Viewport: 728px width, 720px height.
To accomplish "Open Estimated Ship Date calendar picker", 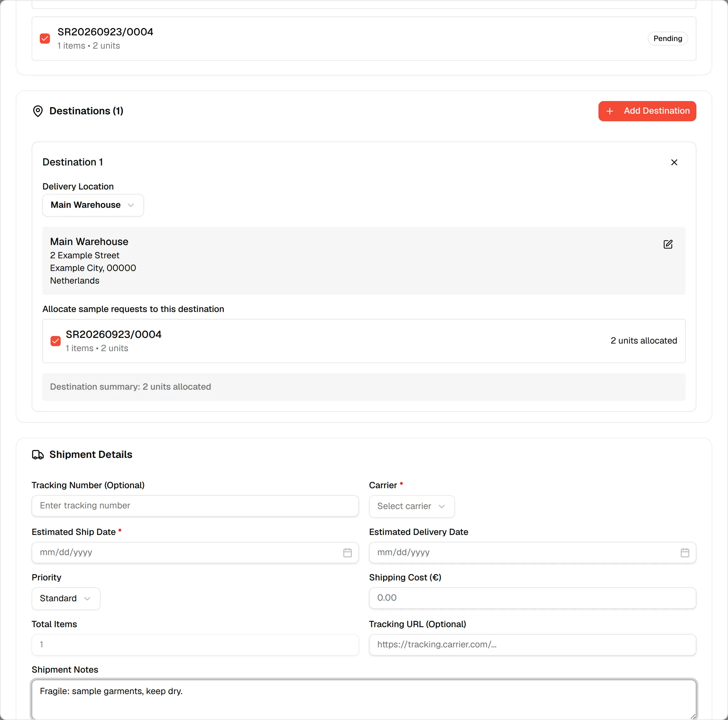I will tap(348, 552).
